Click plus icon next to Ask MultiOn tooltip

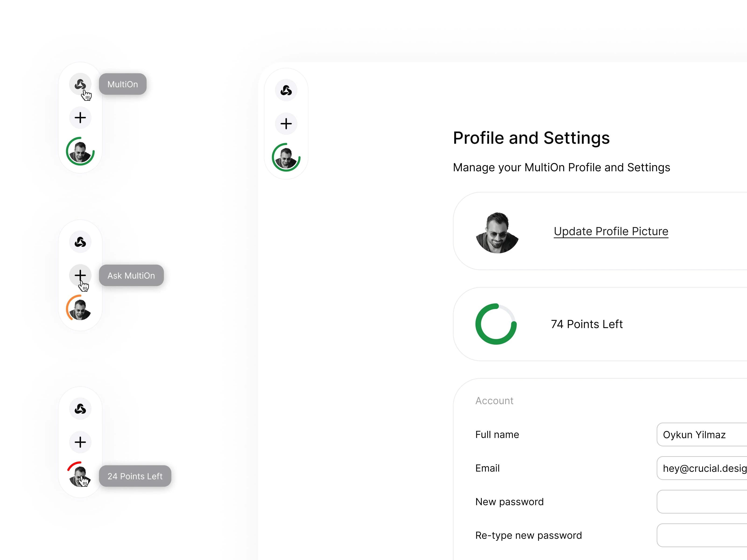pyautogui.click(x=80, y=275)
